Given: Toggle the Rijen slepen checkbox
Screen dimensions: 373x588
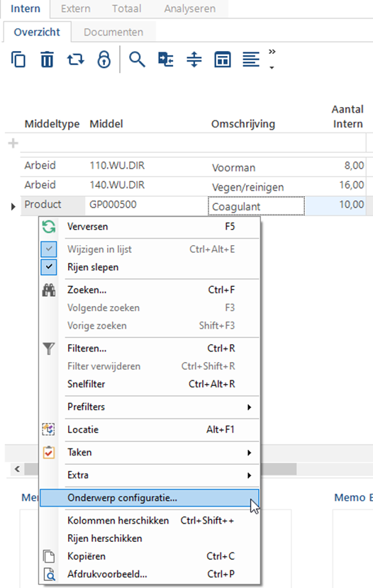Looking at the screenshot, I should (x=49, y=267).
